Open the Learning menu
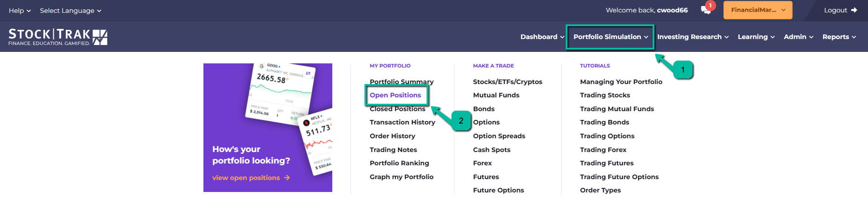The height and width of the screenshot is (203, 868). click(x=756, y=37)
